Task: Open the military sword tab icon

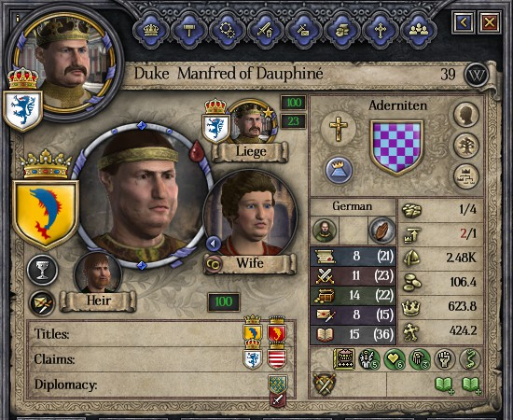Action: pos(265,31)
